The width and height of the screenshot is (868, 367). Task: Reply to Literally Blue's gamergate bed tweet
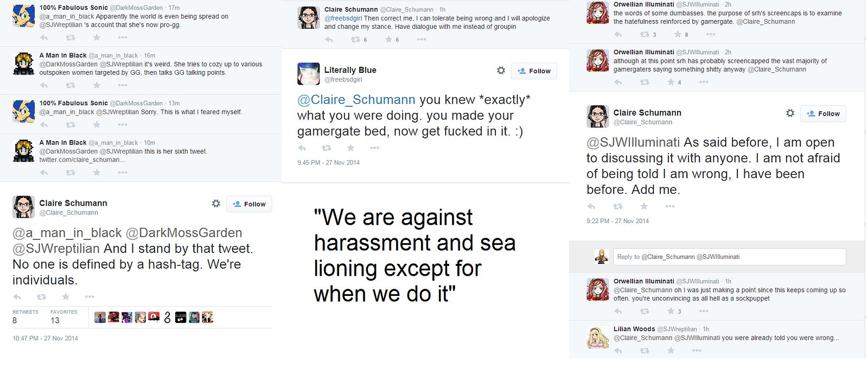point(302,148)
